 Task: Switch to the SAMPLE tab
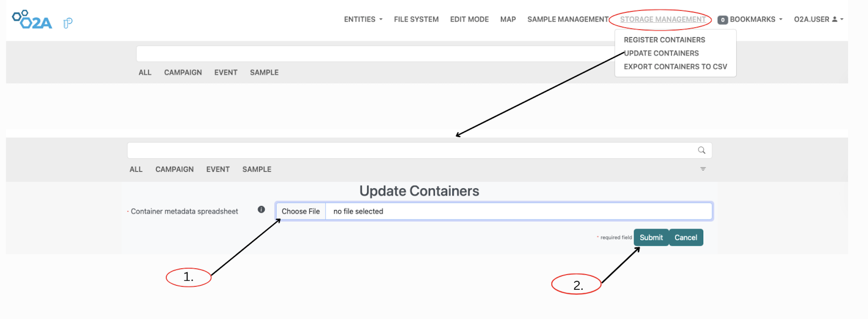coord(257,169)
